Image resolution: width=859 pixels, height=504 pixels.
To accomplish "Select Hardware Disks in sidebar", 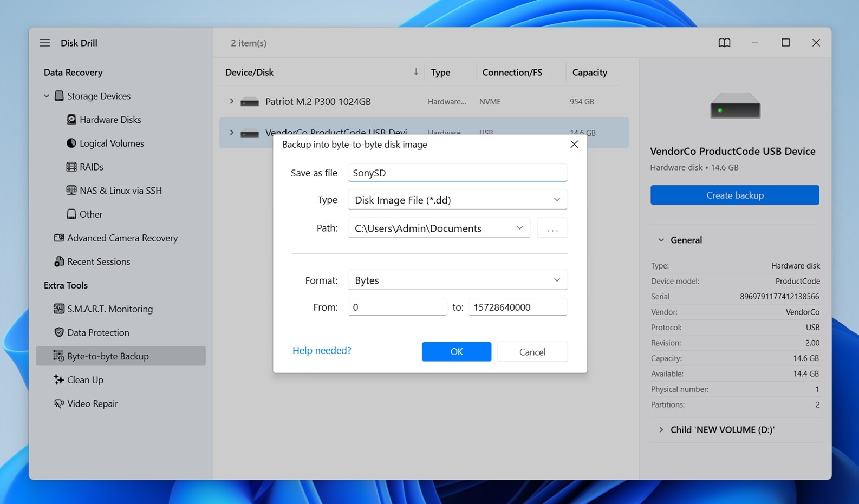I will click(x=110, y=120).
